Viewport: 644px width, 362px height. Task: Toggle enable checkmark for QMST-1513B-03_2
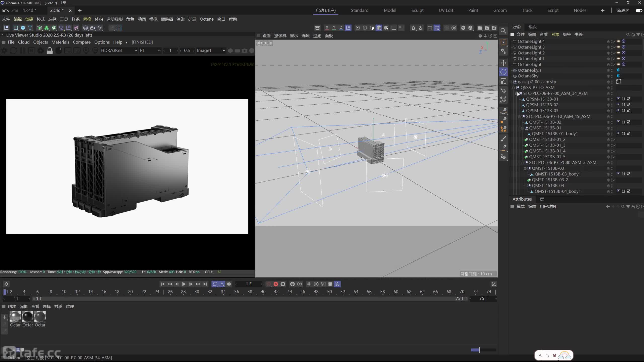614,180
